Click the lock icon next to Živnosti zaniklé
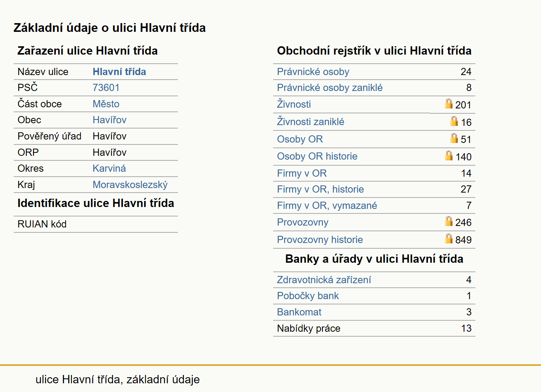Viewport: 541px width, 392px height. pos(454,121)
